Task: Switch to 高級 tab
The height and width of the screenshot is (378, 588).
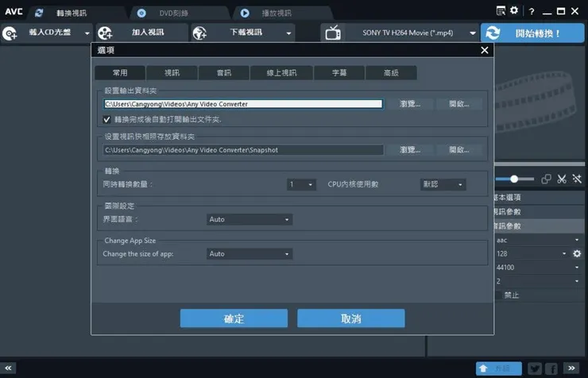Action: point(391,73)
